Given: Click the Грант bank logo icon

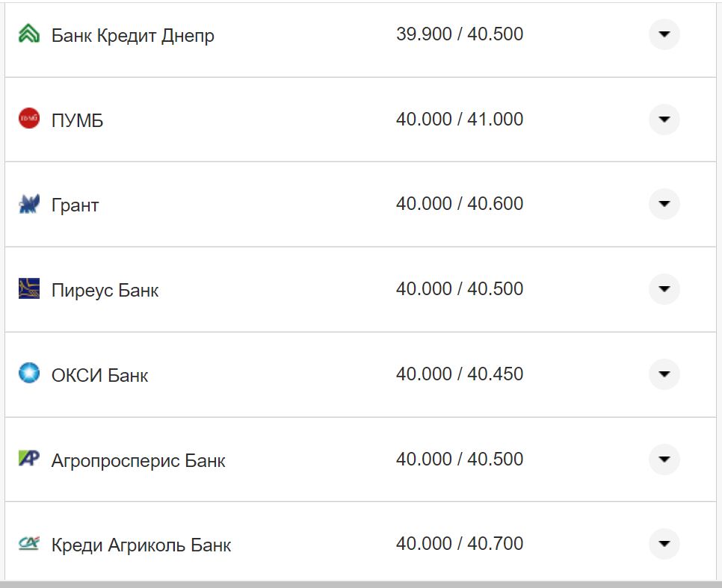Looking at the screenshot, I should (x=29, y=204).
